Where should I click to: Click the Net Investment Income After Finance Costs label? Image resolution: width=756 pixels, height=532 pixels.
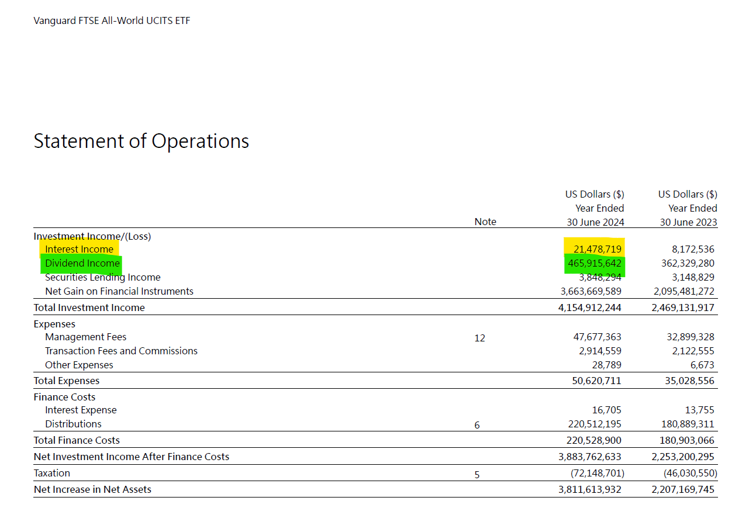(132, 457)
